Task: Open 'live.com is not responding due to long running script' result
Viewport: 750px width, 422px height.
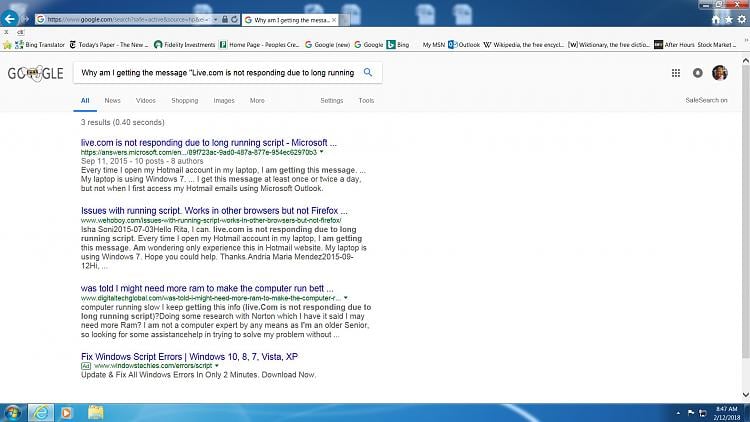Action: (x=209, y=143)
